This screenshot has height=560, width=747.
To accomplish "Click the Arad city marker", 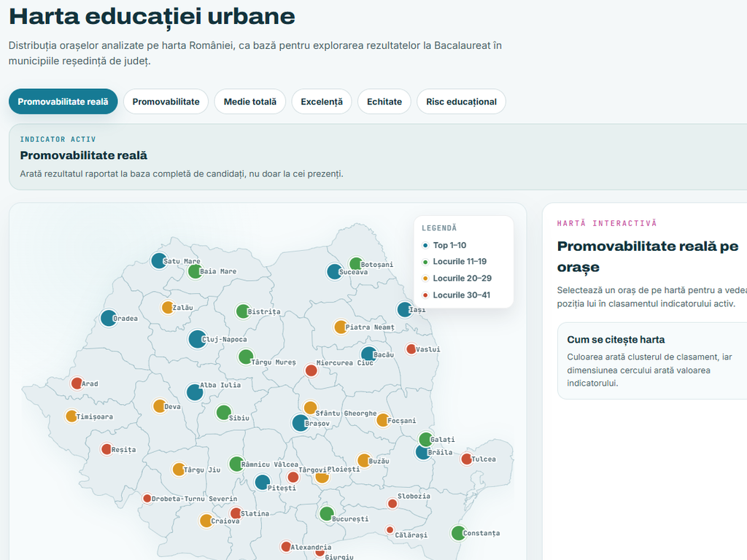I will 76,383.
